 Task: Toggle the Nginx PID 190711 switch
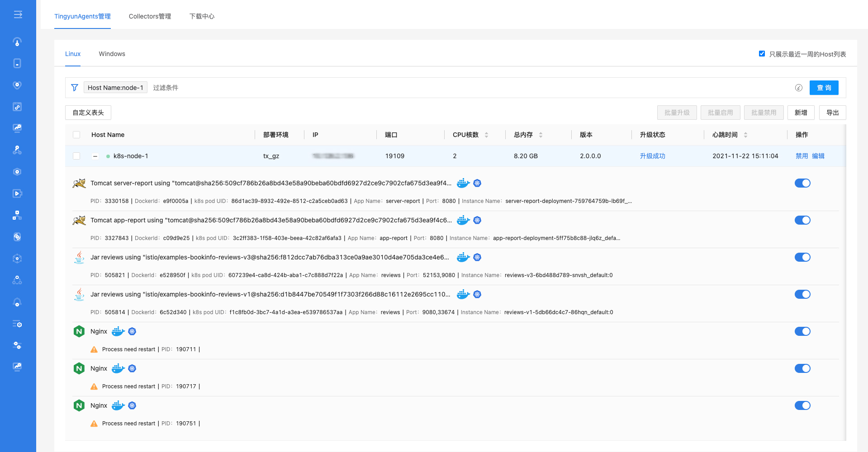tap(802, 331)
